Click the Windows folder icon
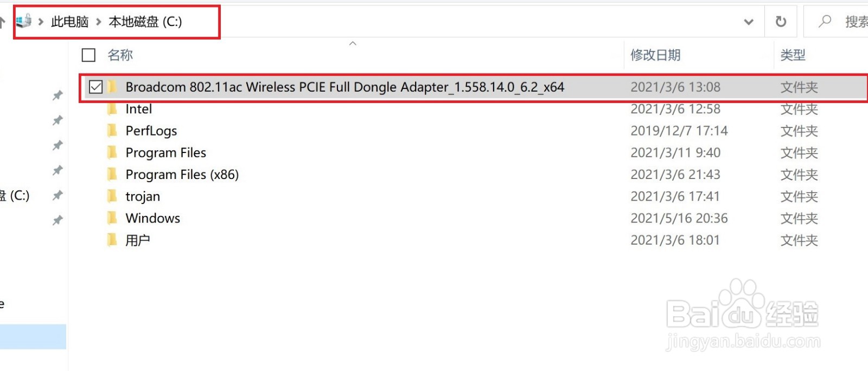 tap(112, 218)
